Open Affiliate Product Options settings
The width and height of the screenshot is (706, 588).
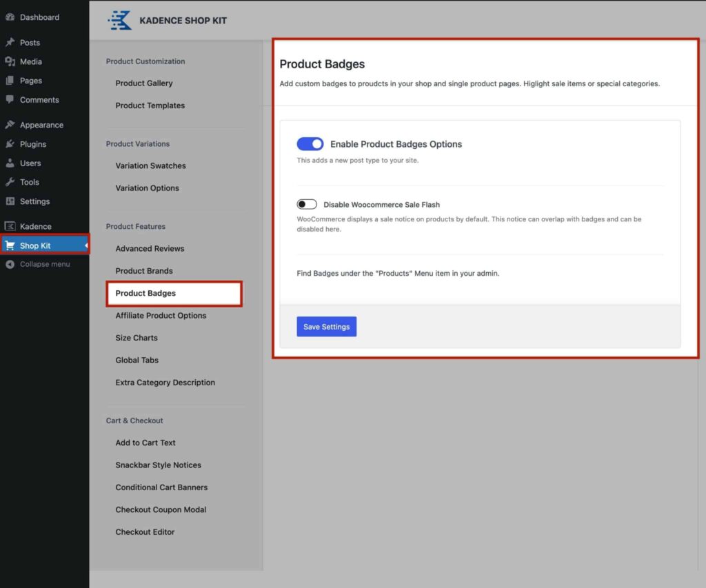point(161,316)
